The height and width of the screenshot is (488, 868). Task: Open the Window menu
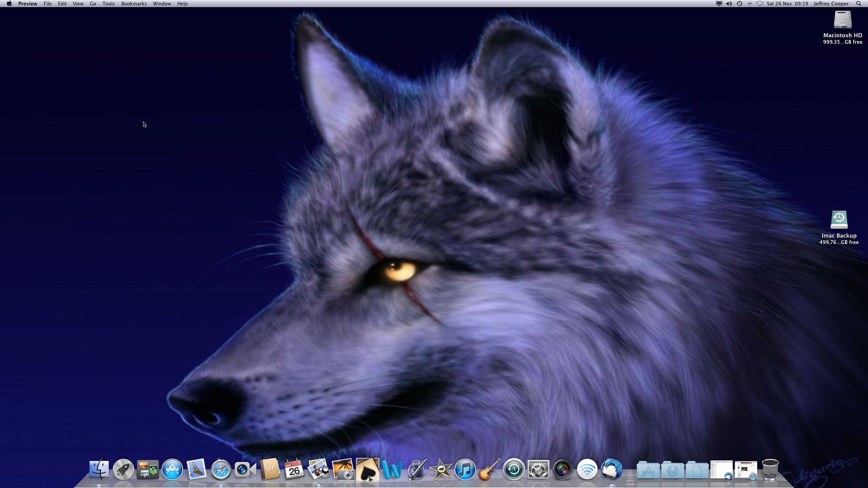(x=162, y=4)
